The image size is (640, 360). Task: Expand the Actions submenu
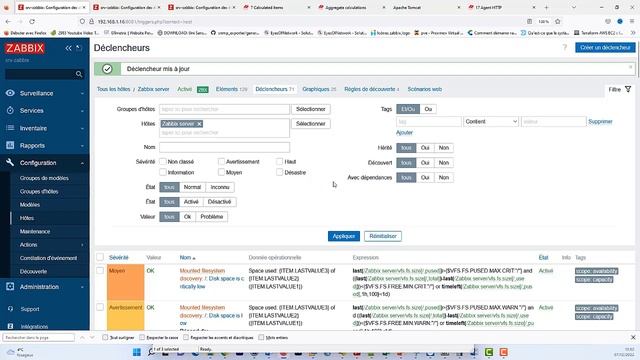point(82,245)
